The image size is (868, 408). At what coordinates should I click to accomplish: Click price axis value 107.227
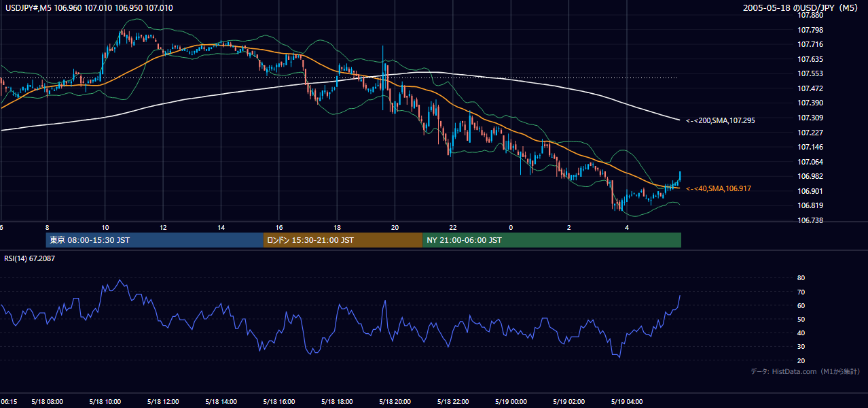point(812,133)
